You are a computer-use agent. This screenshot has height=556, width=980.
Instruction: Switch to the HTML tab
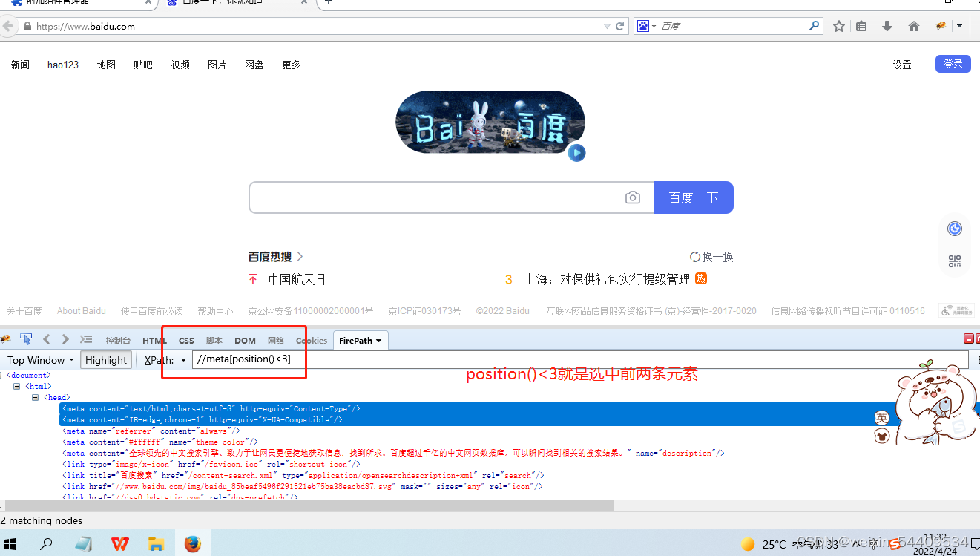point(154,341)
